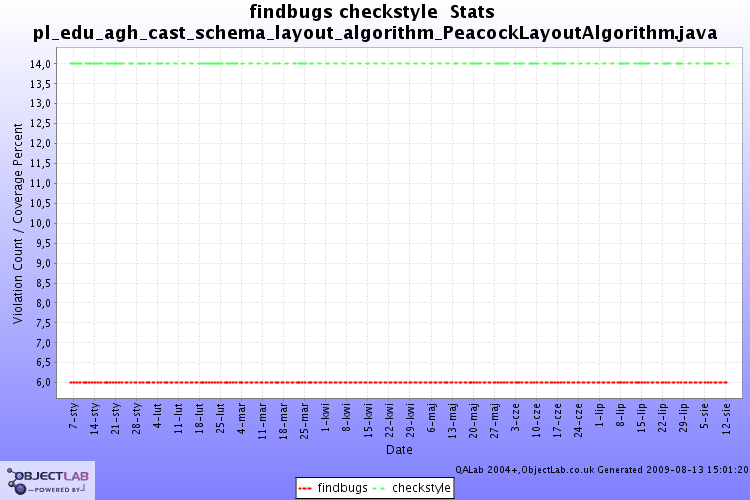Click the 7-sty date tick label

74,415
